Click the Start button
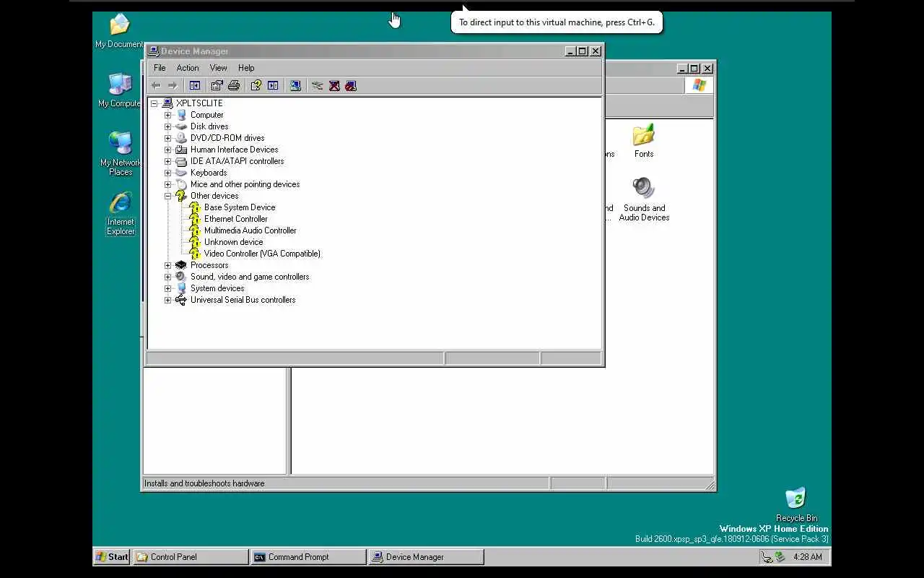This screenshot has width=924, height=578. (112, 556)
